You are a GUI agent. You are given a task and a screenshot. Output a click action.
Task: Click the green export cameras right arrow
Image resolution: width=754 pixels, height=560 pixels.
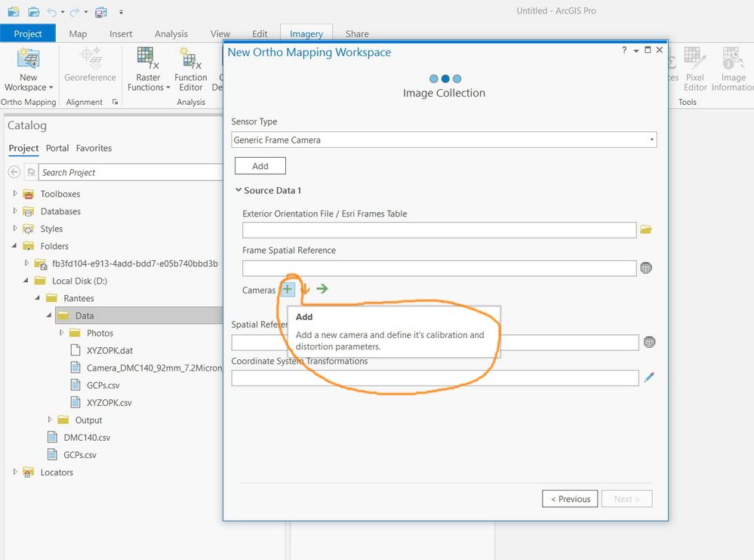pos(322,288)
